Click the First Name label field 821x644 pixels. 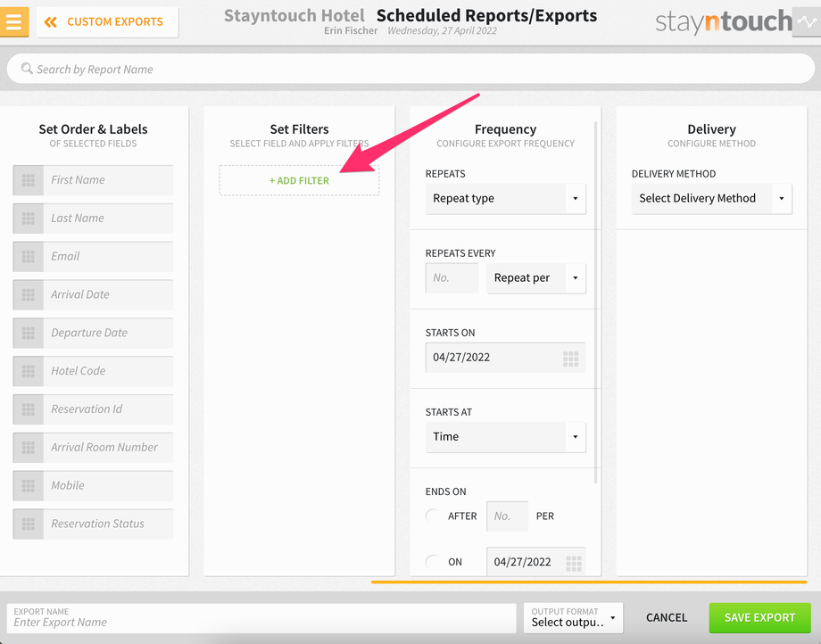[108, 180]
